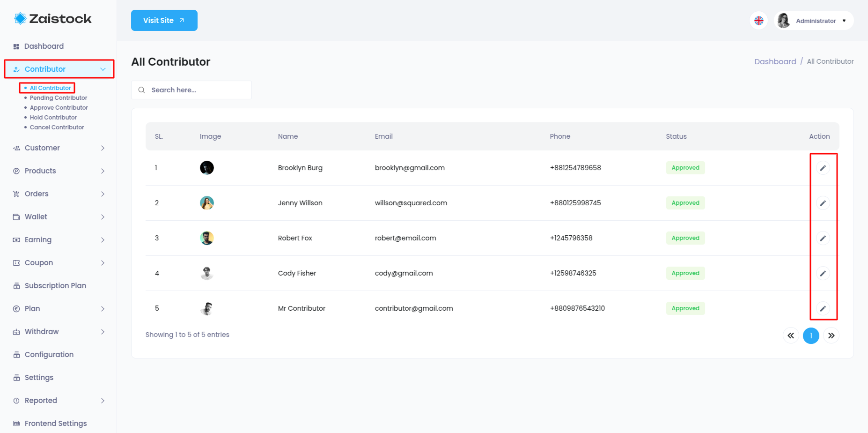Click Approved status badge for Cody Fisher
This screenshot has height=433, width=868.
(x=685, y=273)
